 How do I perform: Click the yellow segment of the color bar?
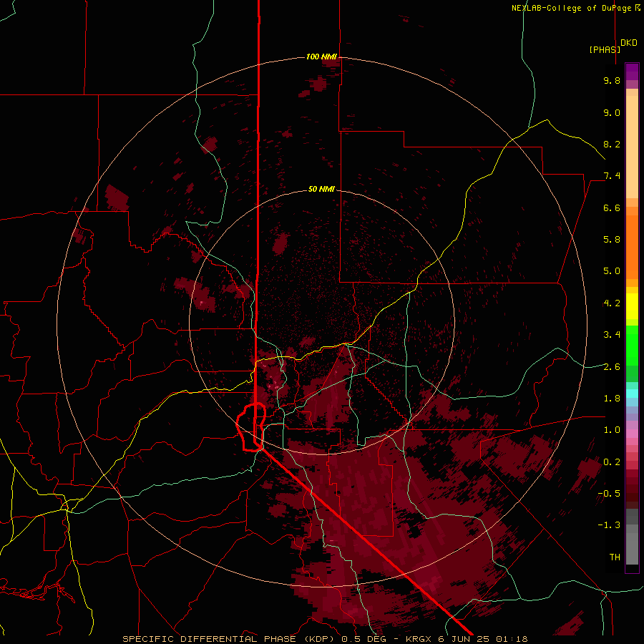pos(632,306)
